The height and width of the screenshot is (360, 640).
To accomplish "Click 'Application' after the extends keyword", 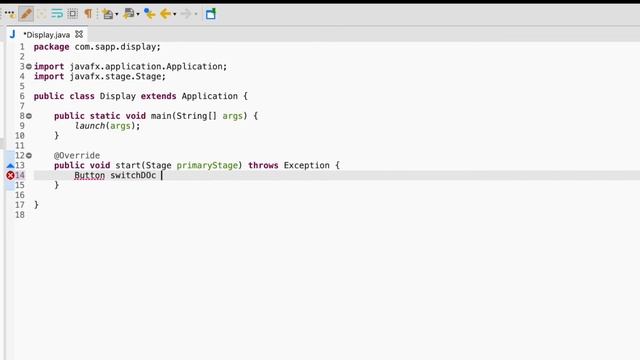I will (x=209, y=96).
